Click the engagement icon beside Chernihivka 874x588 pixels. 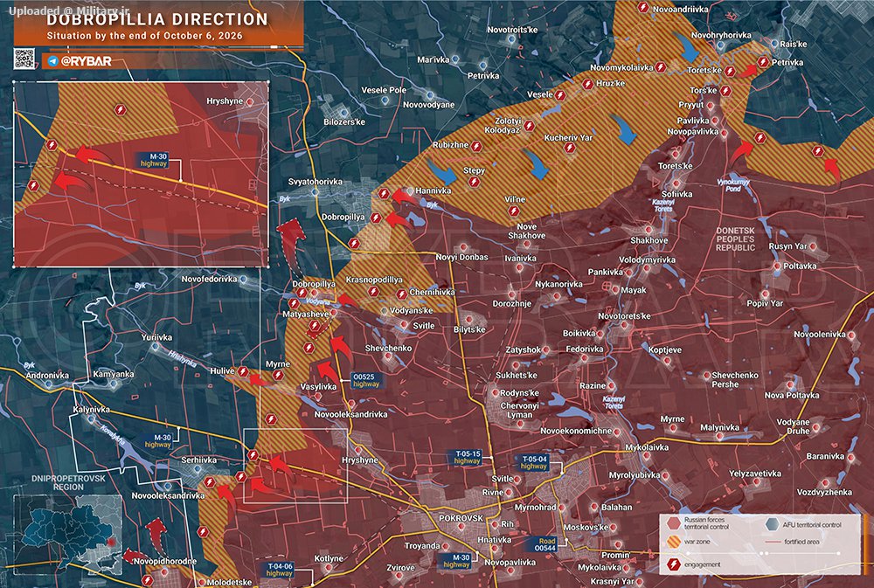(x=401, y=294)
